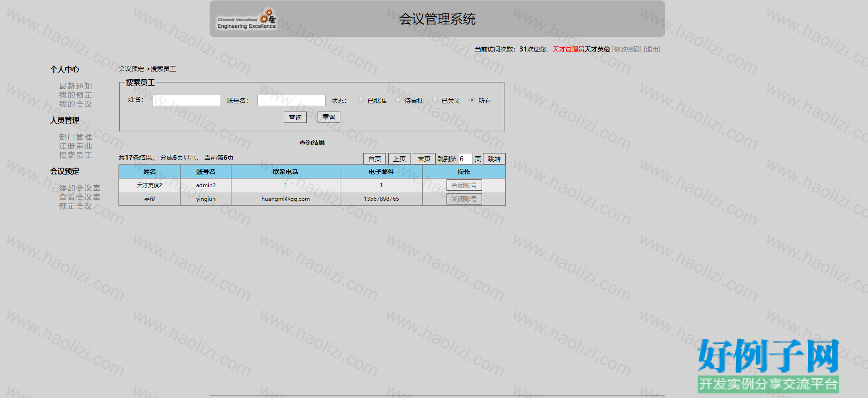The height and width of the screenshot is (398, 868).
Task: Click the page number jump input
Action: click(x=465, y=159)
